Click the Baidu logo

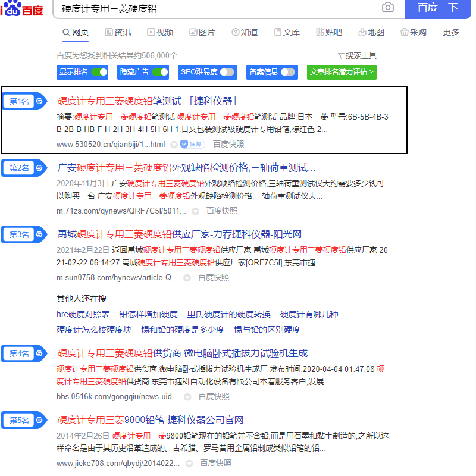coord(22,9)
